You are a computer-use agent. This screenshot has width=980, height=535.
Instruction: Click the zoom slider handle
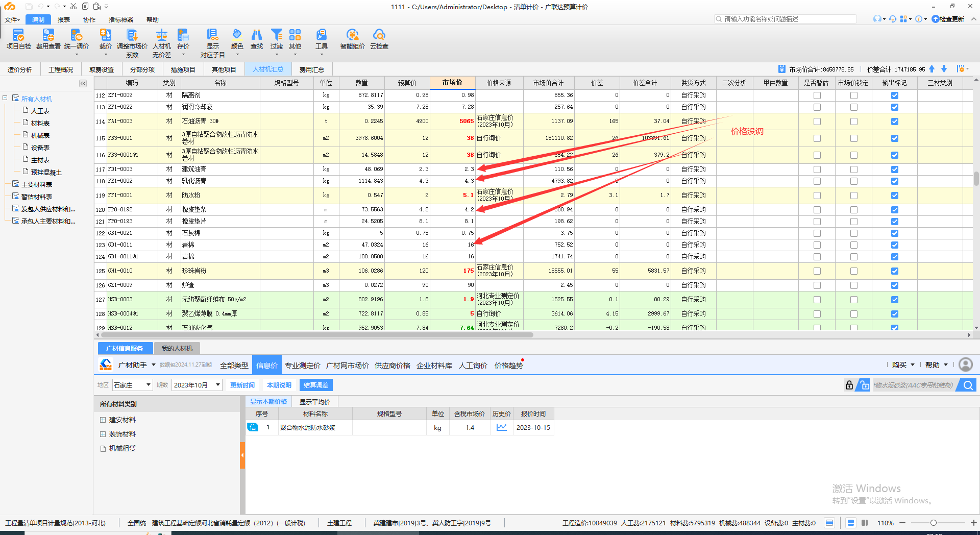(x=933, y=523)
